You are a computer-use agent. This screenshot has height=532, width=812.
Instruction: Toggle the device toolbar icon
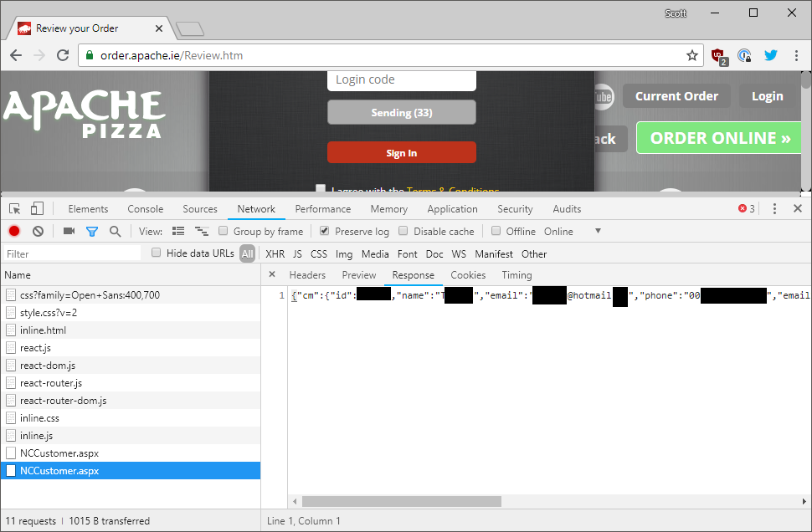(34, 208)
